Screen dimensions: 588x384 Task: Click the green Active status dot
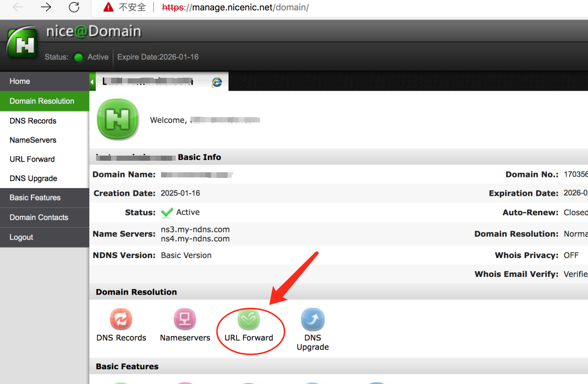point(78,57)
